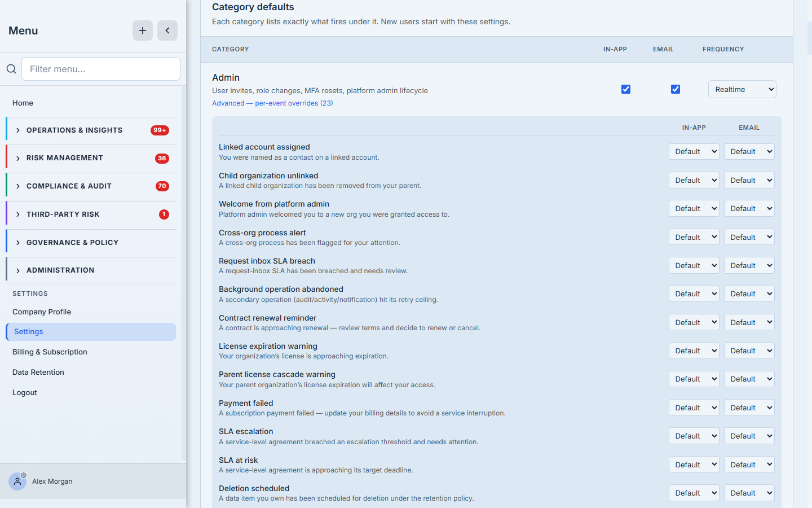The height and width of the screenshot is (508, 812).
Task: Open In-App dropdown for Child organization unlinked
Action: point(694,180)
